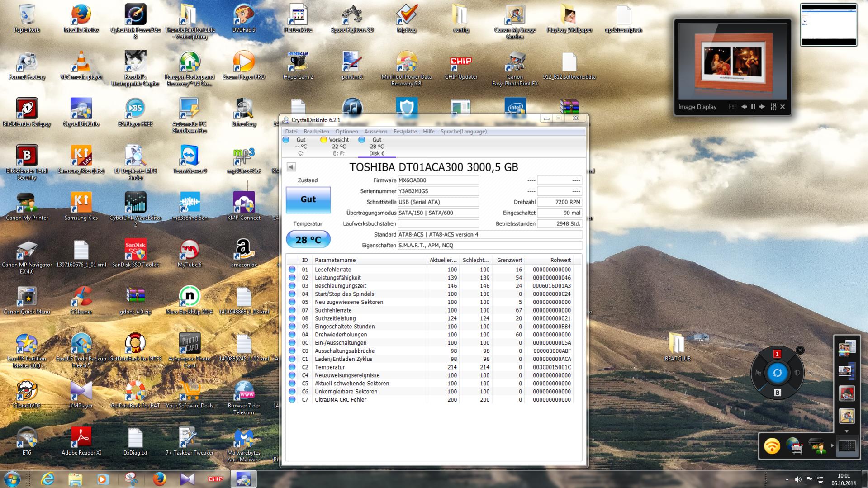Click the Windows Start button
Screen dimensions: 868x488
[x=12, y=479]
